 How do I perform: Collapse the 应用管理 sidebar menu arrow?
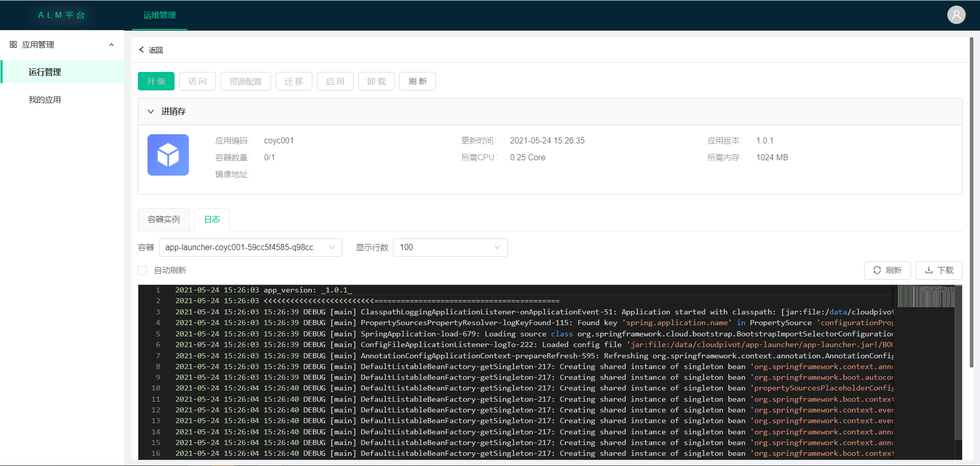(x=111, y=44)
